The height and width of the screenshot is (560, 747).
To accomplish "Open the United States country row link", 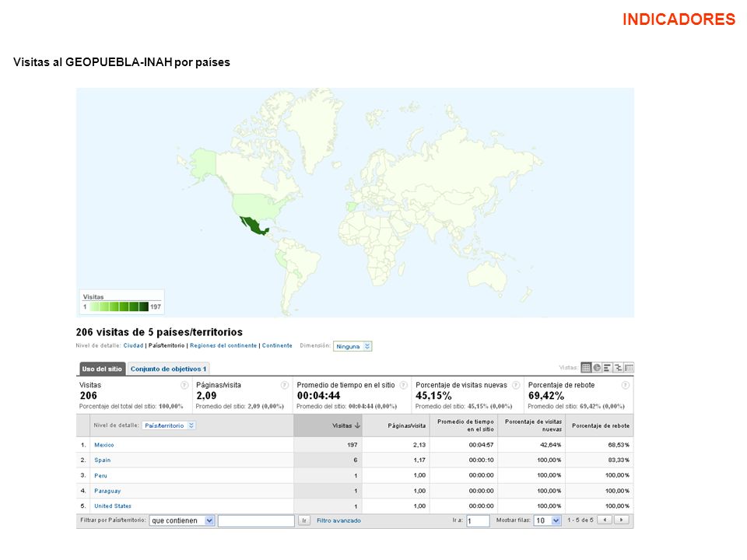I will 112,506.
